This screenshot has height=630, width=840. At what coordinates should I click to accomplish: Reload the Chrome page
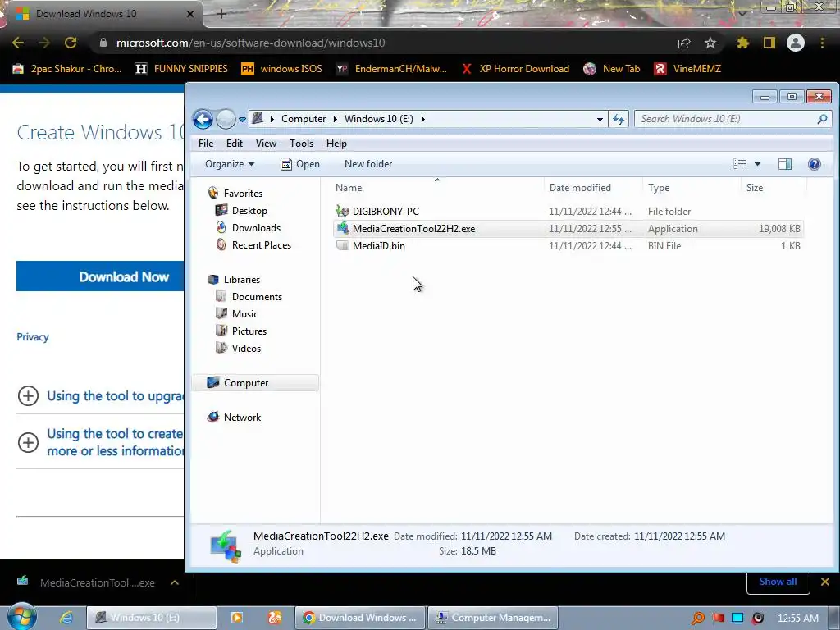71,43
